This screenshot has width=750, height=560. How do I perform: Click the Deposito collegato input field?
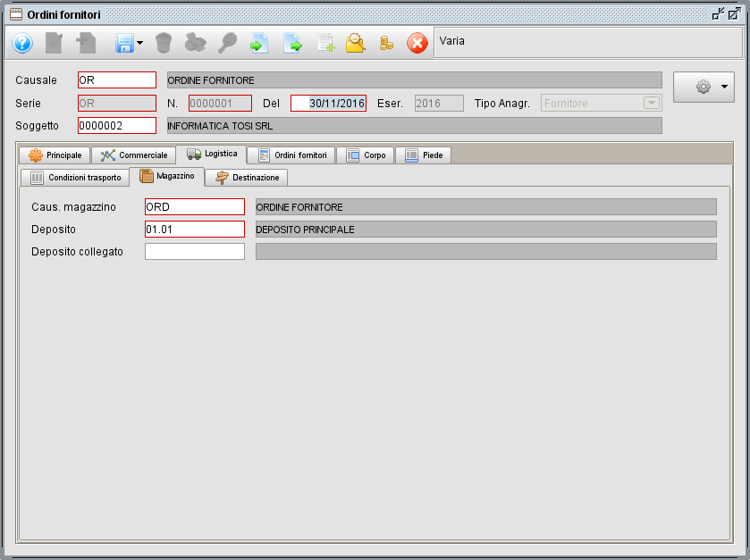click(x=195, y=252)
